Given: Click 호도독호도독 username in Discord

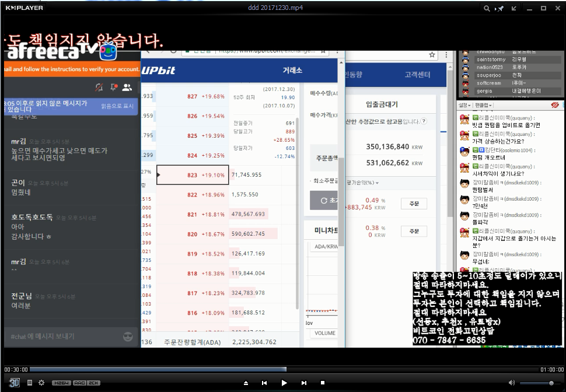Looking at the screenshot, I should point(32,217).
